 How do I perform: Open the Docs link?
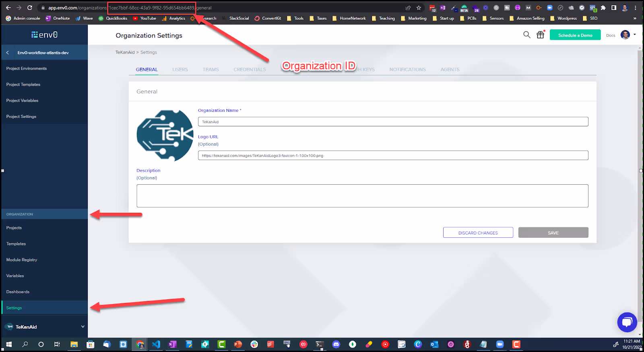611,35
